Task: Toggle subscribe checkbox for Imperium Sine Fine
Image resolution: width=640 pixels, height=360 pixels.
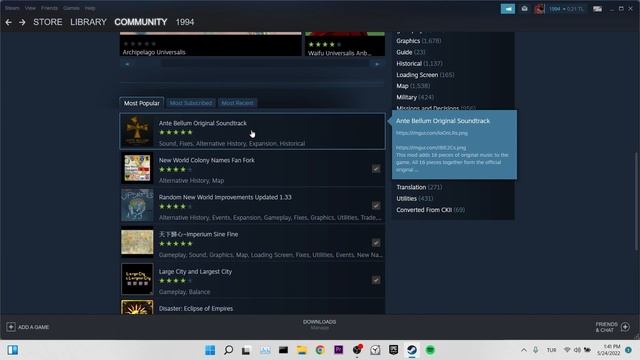Action: (x=376, y=243)
